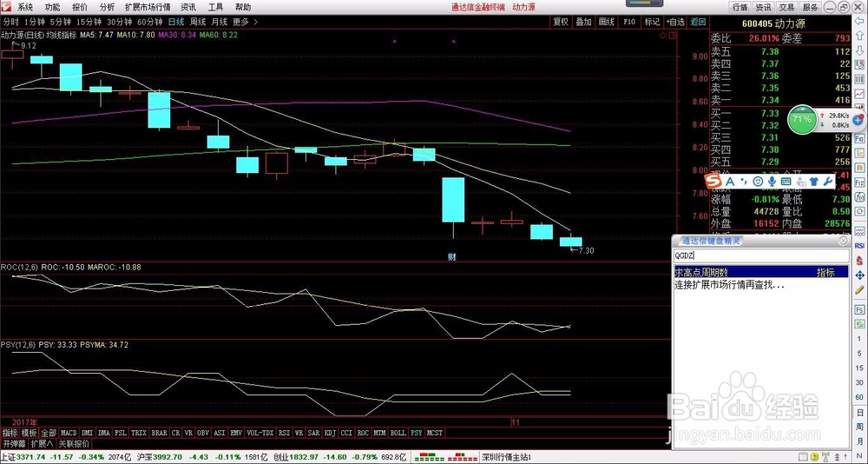Open the 交易 top-right tab
Screen dimensions: 868x464
(787, 7)
